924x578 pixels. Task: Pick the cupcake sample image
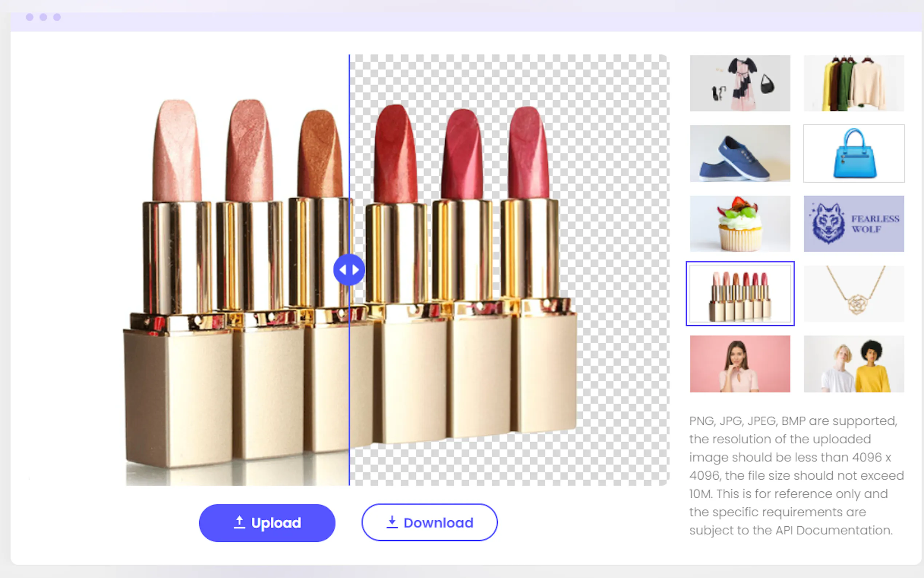740,223
